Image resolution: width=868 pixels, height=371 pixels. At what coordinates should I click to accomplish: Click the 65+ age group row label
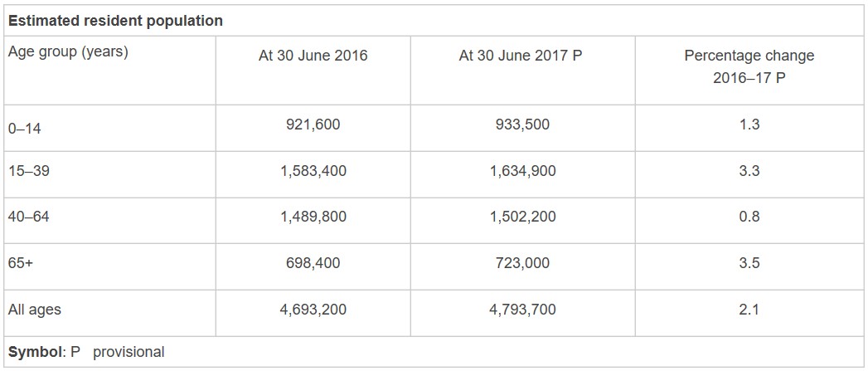click(20, 263)
